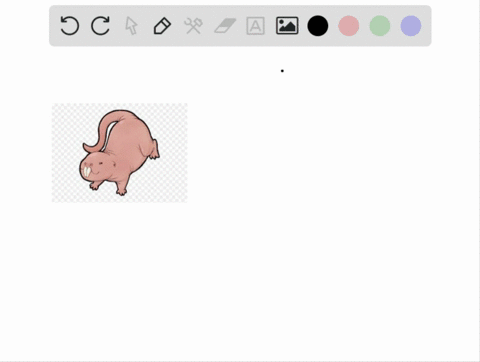This screenshot has height=362, width=480.
Task: Click the undo arrow icon
Action: click(x=70, y=26)
